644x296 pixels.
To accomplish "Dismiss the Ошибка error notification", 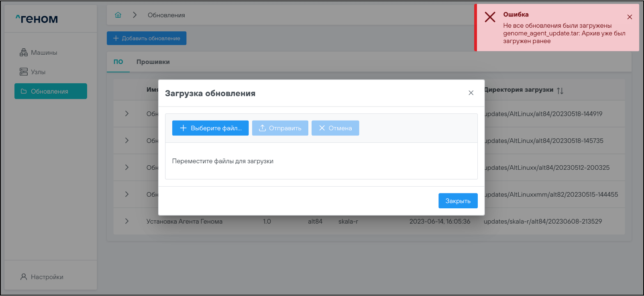I will coord(629,17).
